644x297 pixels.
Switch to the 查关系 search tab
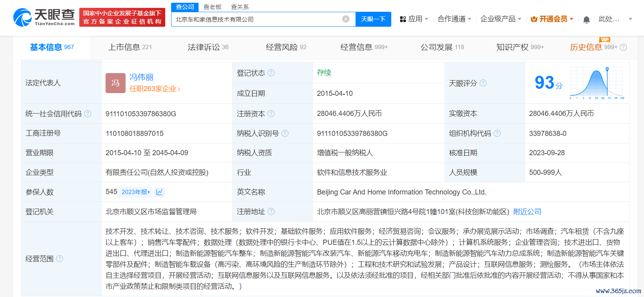click(x=240, y=7)
